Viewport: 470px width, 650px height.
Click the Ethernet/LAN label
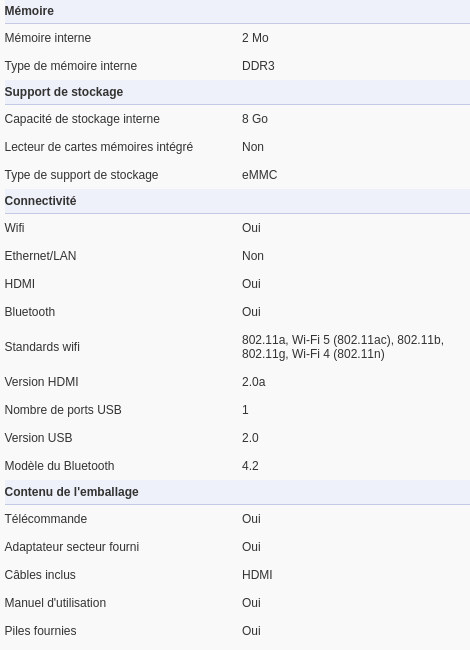coord(40,256)
